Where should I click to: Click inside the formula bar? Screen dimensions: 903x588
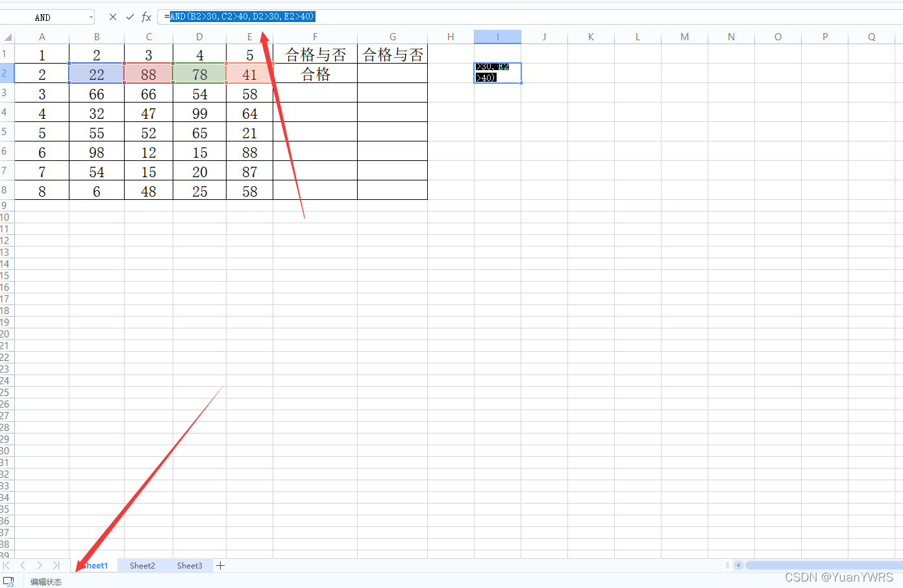(x=240, y=16)
